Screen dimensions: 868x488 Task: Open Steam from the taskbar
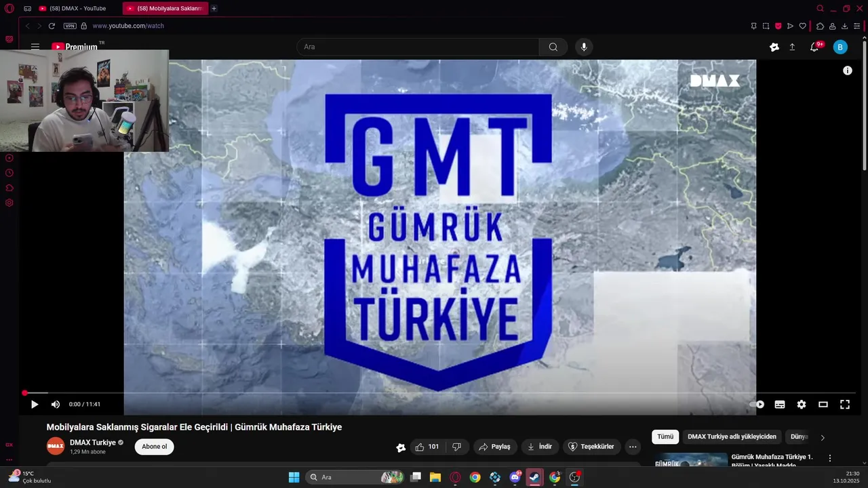point(534,477)
